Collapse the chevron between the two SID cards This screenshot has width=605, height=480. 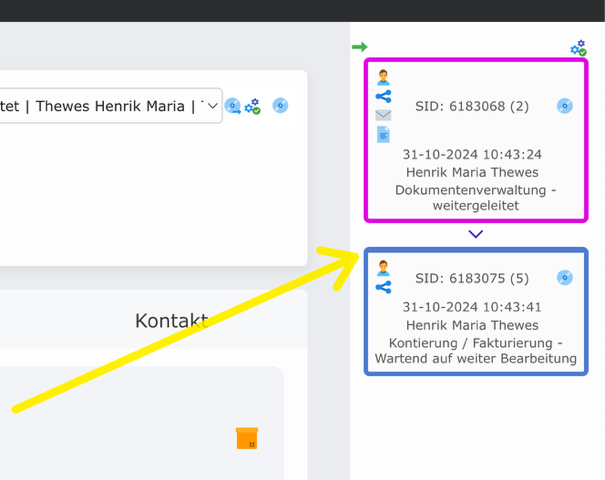pos(475,234)
